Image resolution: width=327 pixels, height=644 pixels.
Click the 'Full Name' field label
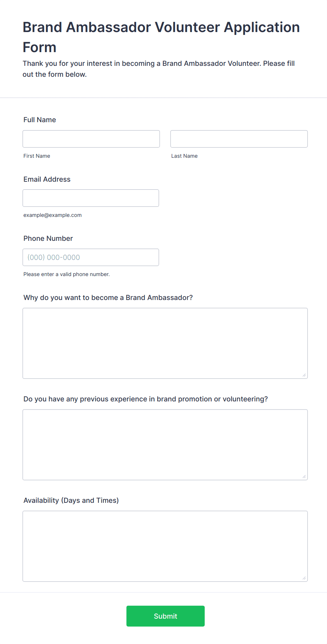[40, 120]
